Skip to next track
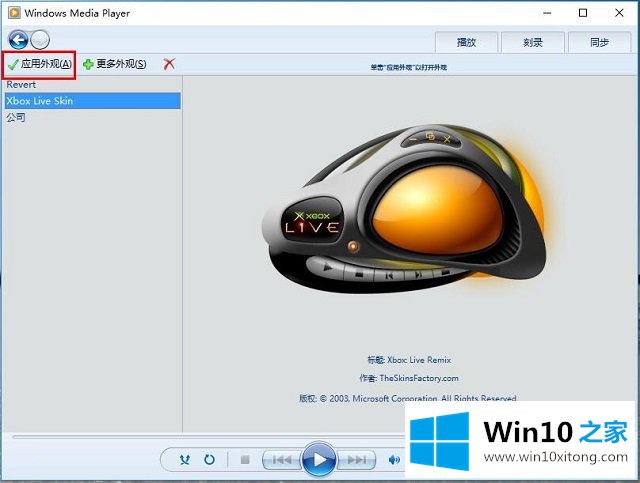Screen dimensions: 640x483 pos(356,460)
